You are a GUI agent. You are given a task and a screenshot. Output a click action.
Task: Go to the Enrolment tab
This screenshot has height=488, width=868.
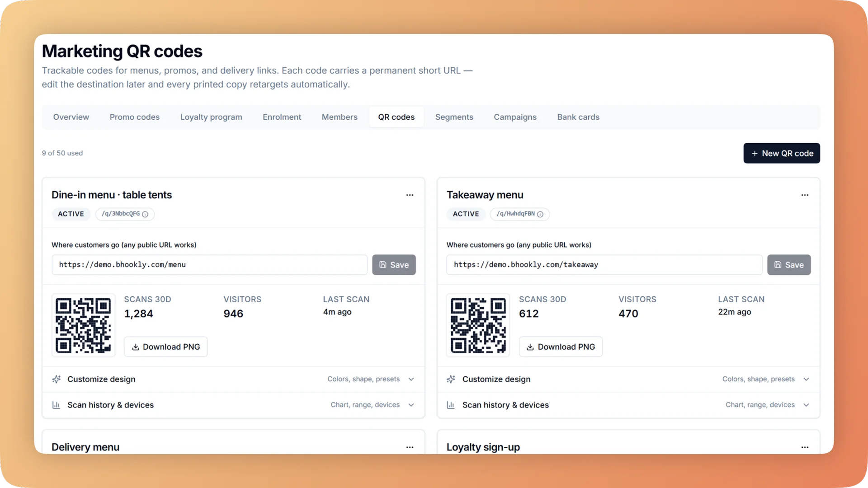point(282,117)
